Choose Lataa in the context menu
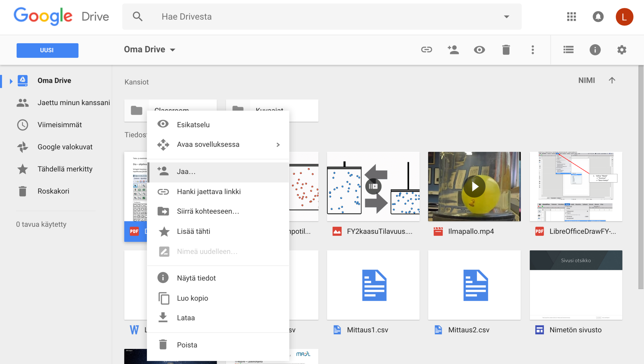This screenshot has height=364, width=644. (186, 318)
